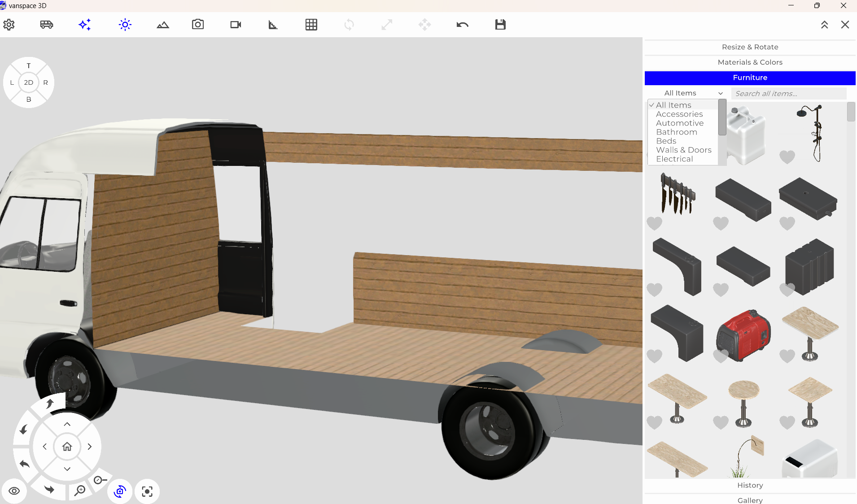Viewport: 857px width, 504px height.
Task: Toggle the grid display icon
Action: pos(311,25)
